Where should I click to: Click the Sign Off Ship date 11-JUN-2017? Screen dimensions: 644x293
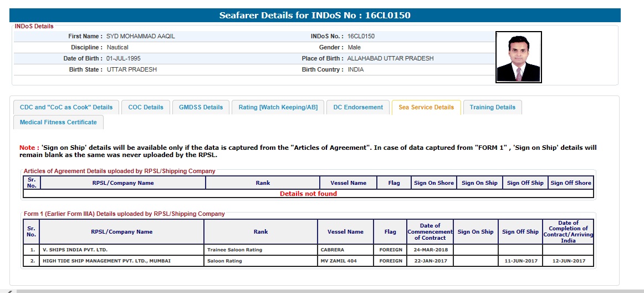pos(520,261)
